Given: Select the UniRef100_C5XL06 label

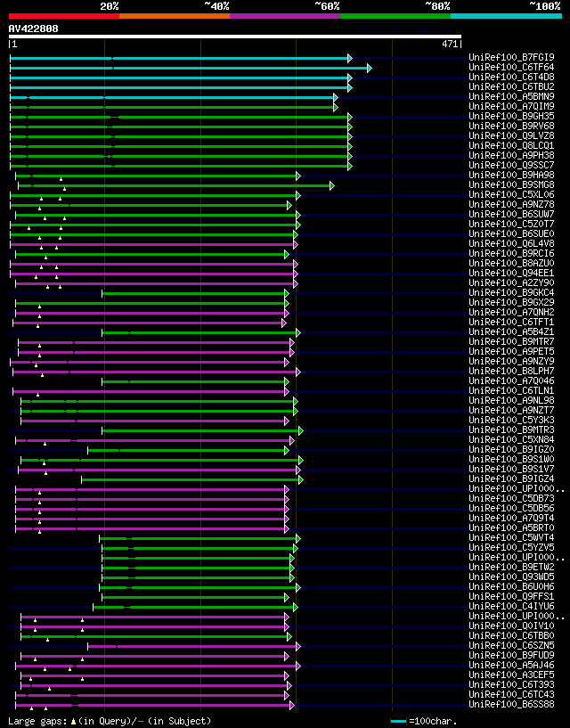Looking at the screenshot, I should coord(511,194).
